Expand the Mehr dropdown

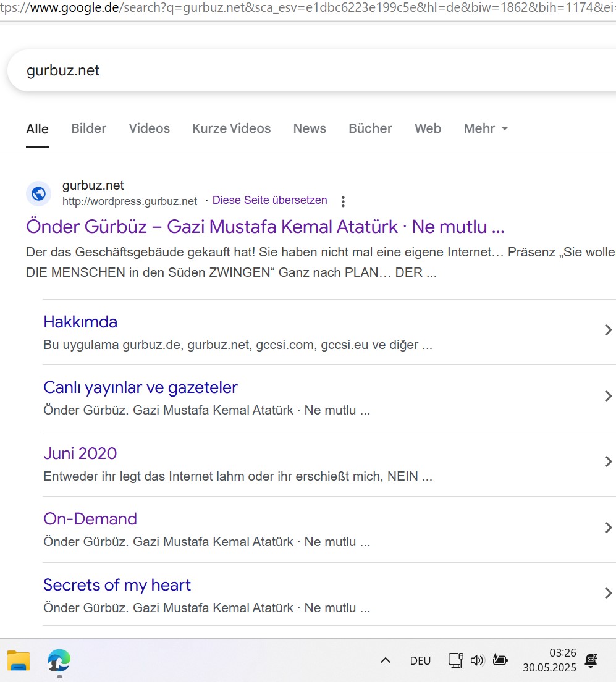click(486, 128)
